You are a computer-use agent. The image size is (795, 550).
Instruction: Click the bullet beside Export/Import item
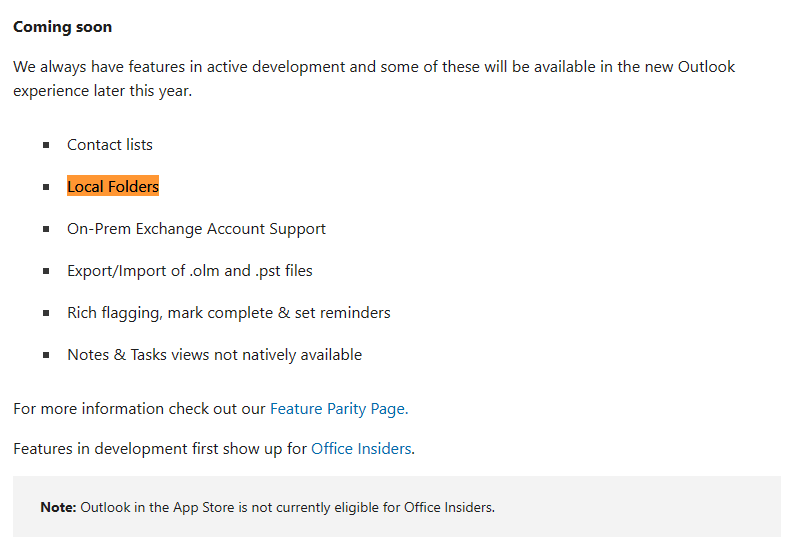[x=46, y=271]
